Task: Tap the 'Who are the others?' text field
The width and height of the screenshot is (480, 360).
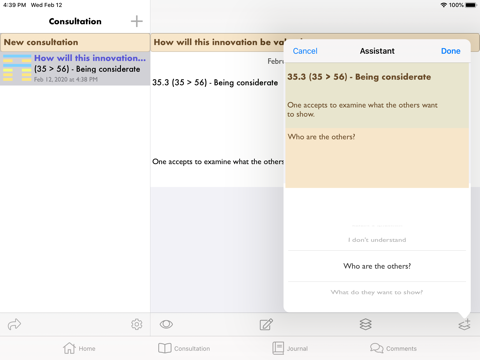Action: [x=377, y=158]
